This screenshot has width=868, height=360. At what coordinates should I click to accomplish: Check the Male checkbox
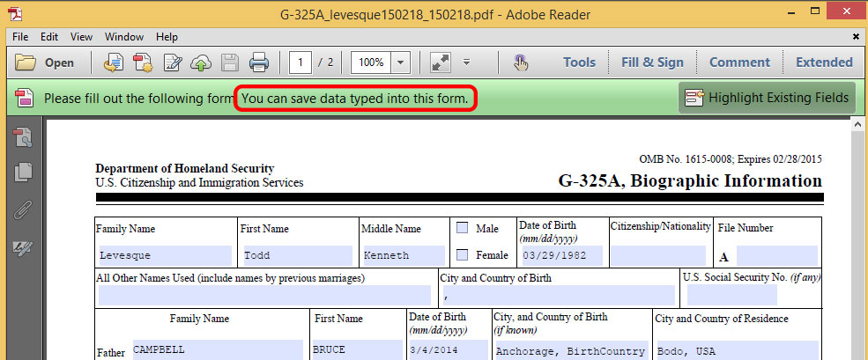click(x=463, y=229)
